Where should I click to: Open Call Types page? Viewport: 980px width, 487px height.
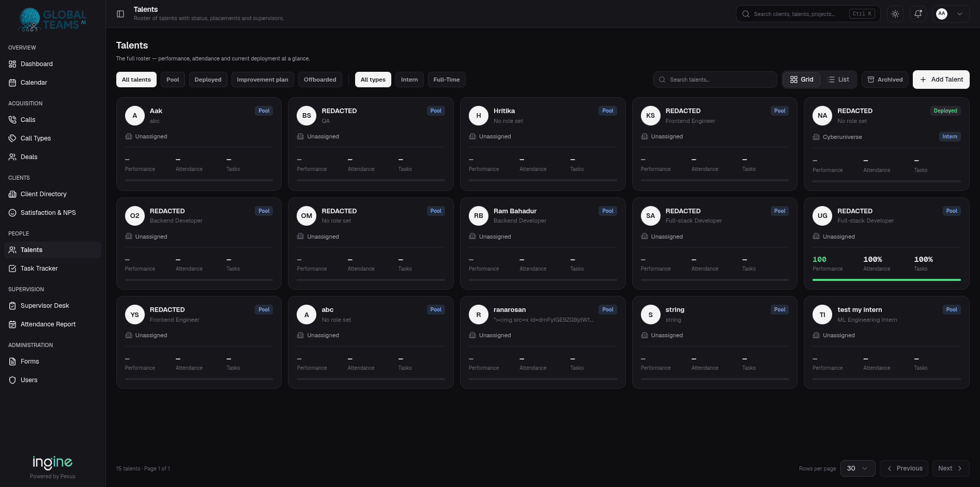[53, 138]
